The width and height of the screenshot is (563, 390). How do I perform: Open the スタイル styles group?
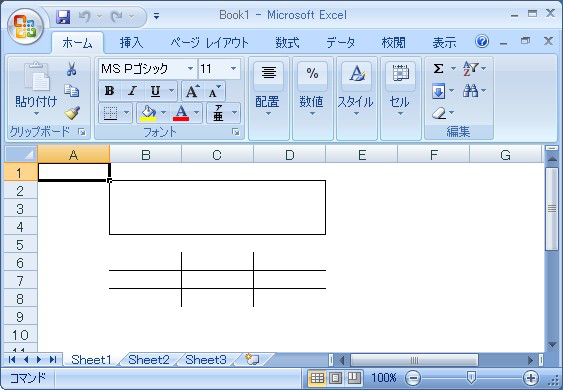356,98
